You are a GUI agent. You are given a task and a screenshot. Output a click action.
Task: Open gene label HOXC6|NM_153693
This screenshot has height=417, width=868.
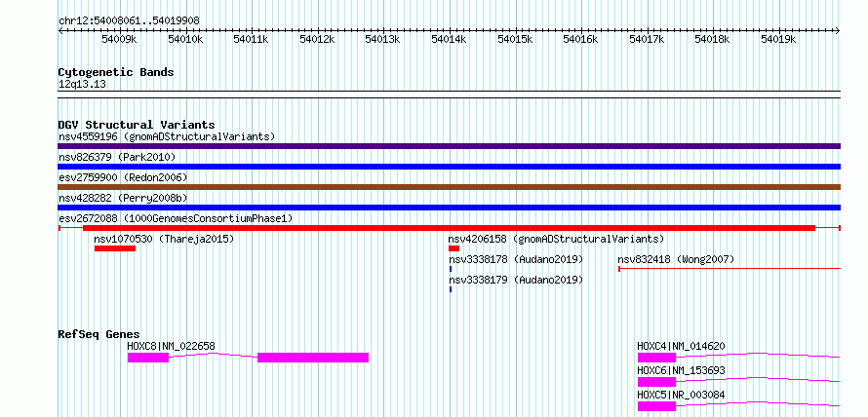click(x=682, y=370)
